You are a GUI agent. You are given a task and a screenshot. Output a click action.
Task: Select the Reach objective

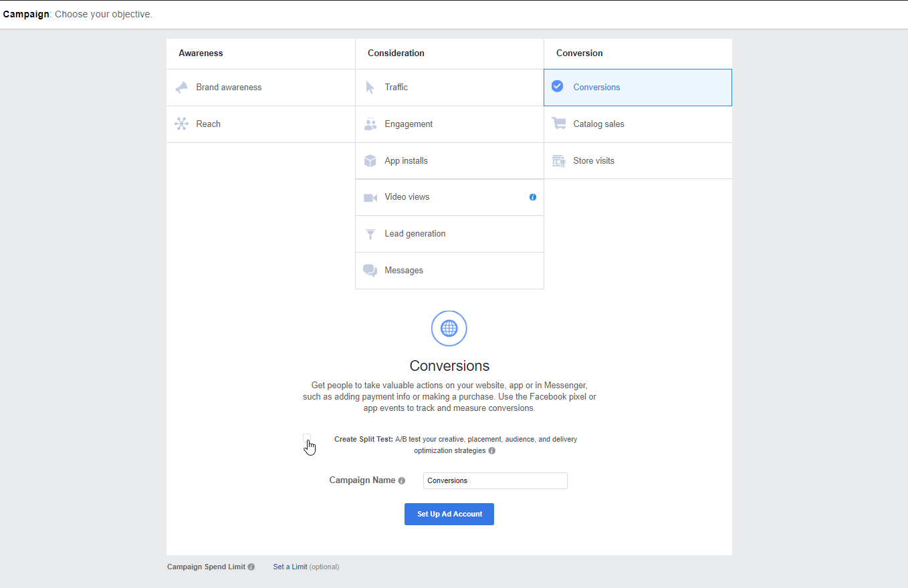(261, 124)
